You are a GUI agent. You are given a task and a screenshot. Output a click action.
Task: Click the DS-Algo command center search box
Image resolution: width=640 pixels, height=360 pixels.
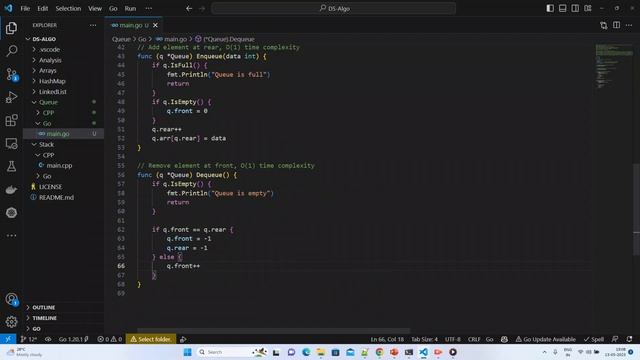tap(333, 8)
